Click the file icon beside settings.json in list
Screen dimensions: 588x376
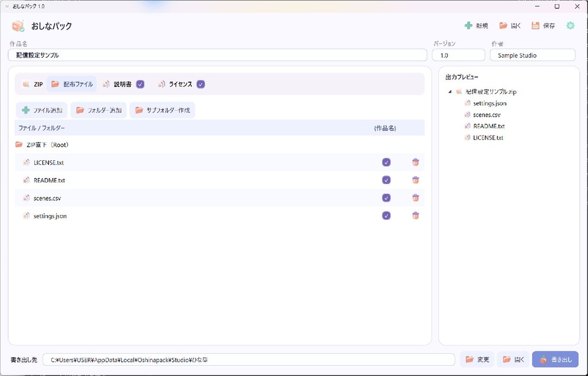pyautogui.click(x=26, y=216)
